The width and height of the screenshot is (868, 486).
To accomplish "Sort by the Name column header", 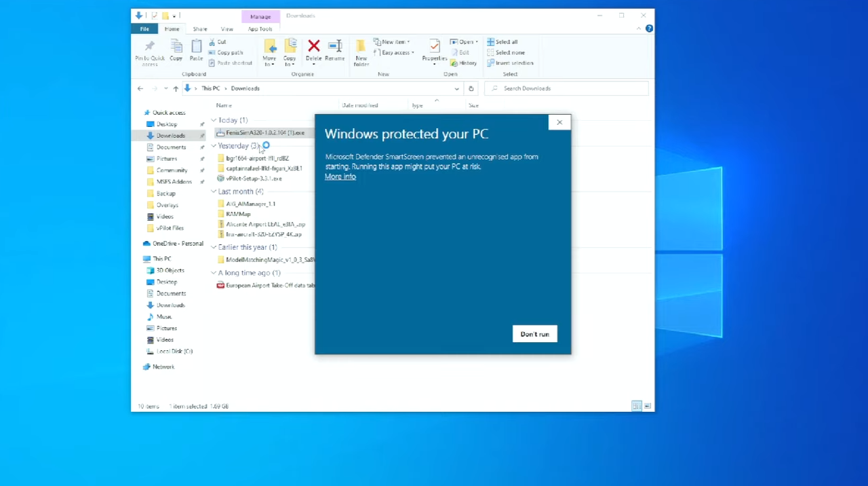I will coord(224,105).
